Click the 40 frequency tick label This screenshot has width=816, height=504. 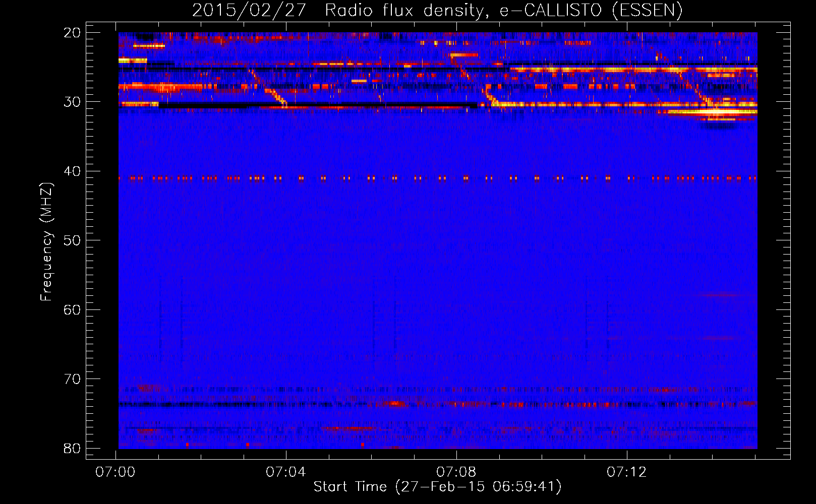coord(72,171)
